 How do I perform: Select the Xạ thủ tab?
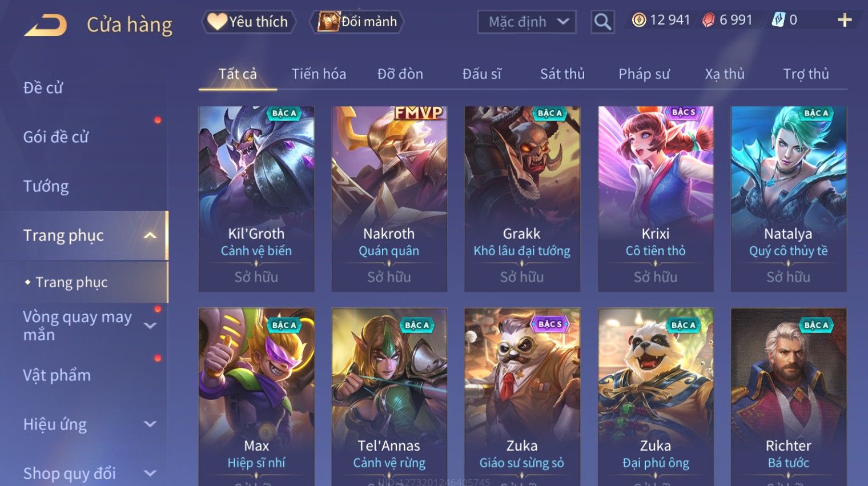pyautogui.click(x=725, y=74)
